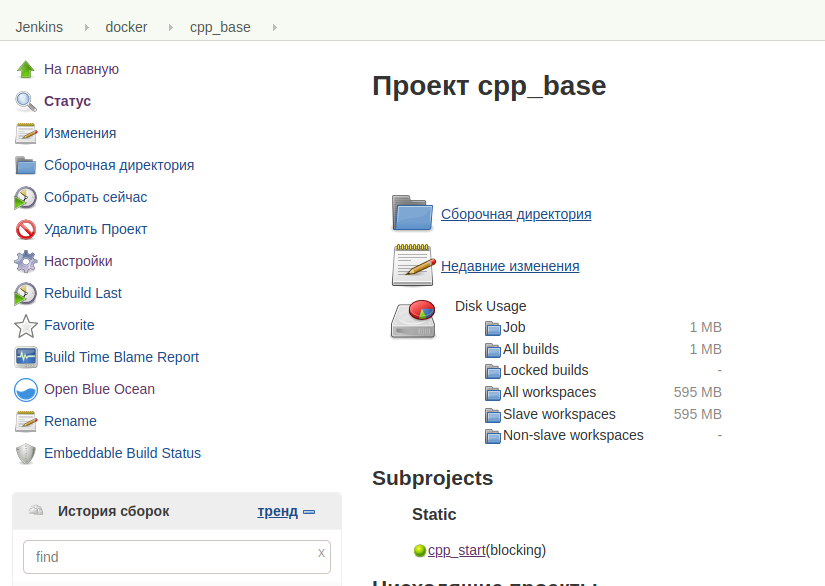Expand the dropdown arrow after cpp_base breadcrumb
Screen dimensions: 825x586
pos(274,27)
